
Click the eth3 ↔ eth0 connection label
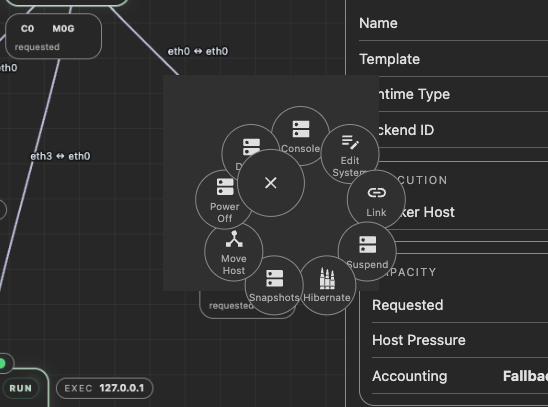(60, 156)
